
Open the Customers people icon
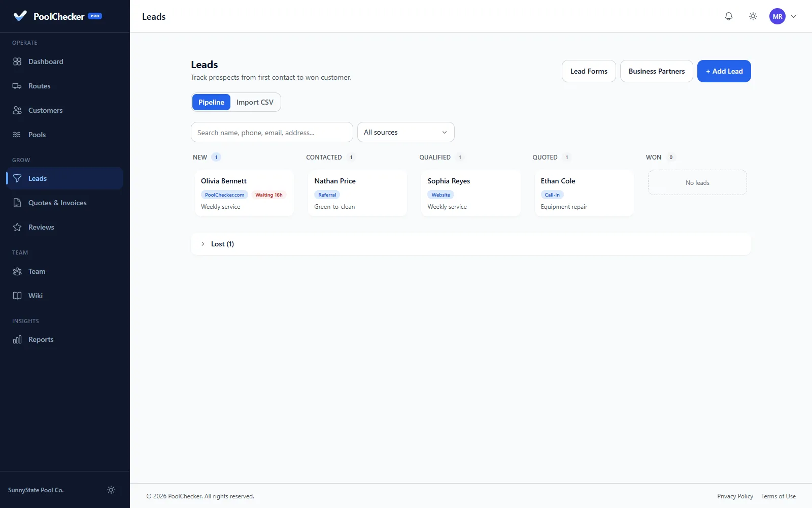[17, 110]
